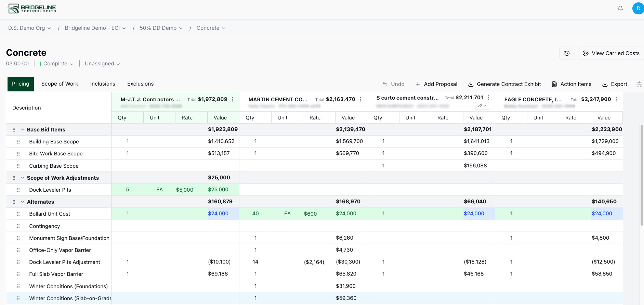Open the v2 version dropdown
Viewport: 644px width, 305px height.
coord(482,106)
